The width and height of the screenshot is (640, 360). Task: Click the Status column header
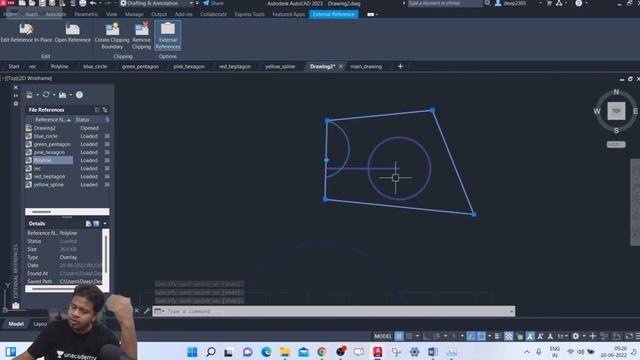(x=82, y=120)
